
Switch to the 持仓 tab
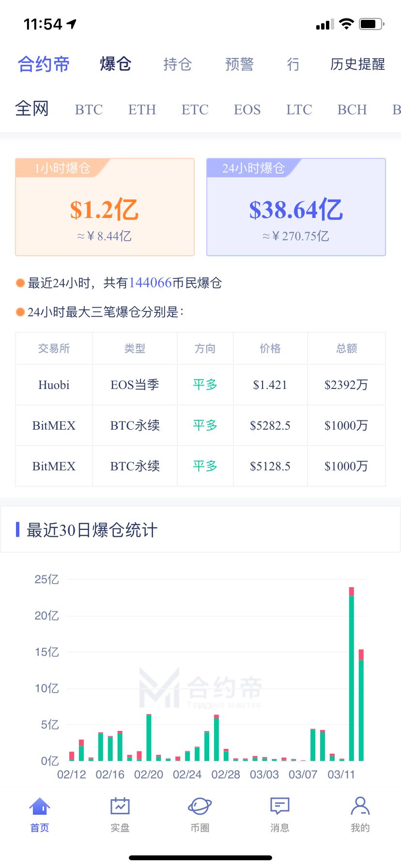[177, 64]
